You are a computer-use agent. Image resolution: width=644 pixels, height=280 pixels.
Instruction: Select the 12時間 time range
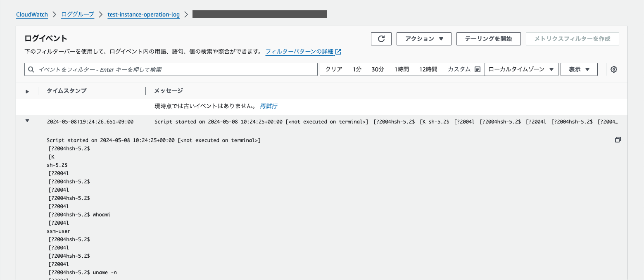[428, 69]
